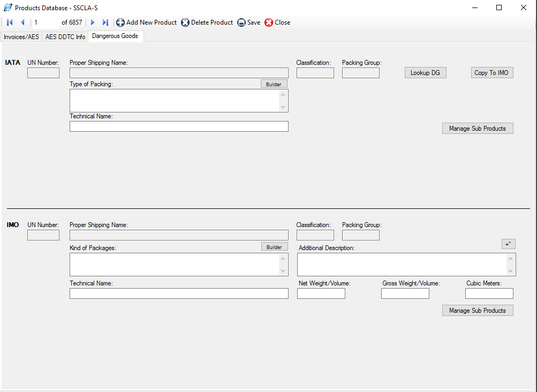Screen dimensions: 537x392
Task: Click Manage Sub Products in IATA section
Action: (x=477, y=129)
